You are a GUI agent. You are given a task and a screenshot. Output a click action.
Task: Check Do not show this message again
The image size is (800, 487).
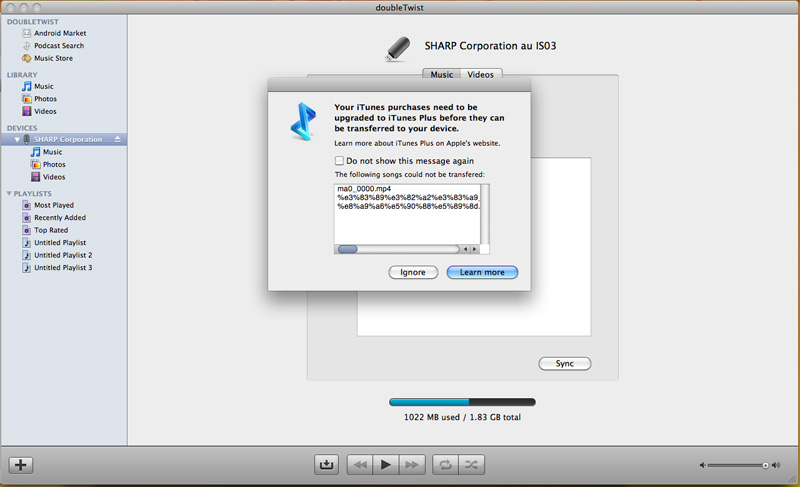pos(339,161)
